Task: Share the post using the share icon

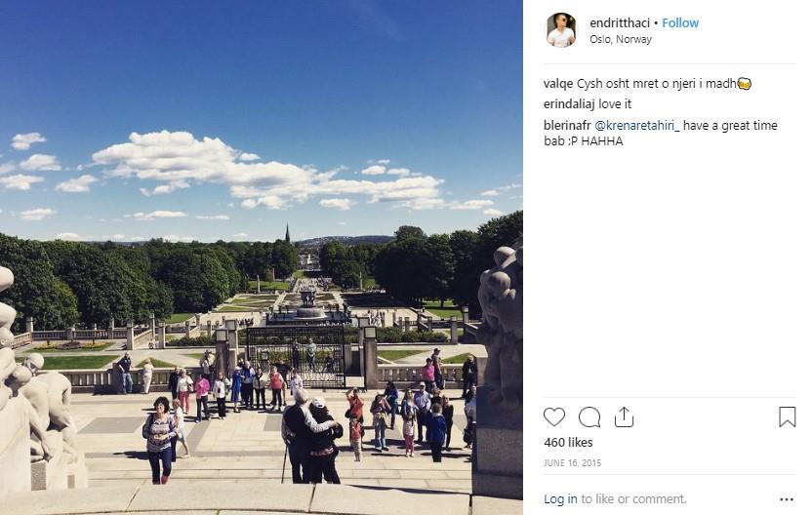Action: point(624,417)
